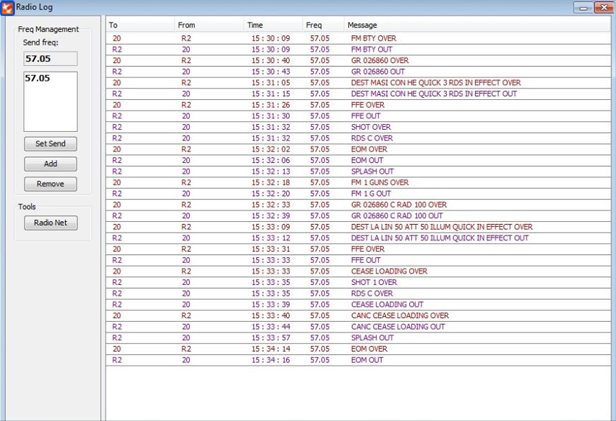Sort by the To column header
Screen dimensions: 616x421
tap(140, 25)
